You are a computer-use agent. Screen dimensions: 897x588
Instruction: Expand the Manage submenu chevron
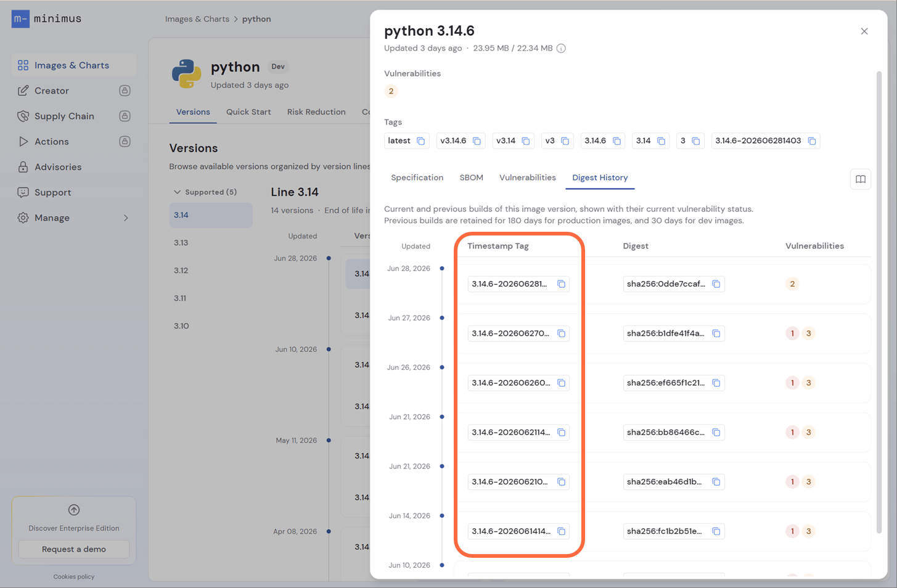(126, 218)
